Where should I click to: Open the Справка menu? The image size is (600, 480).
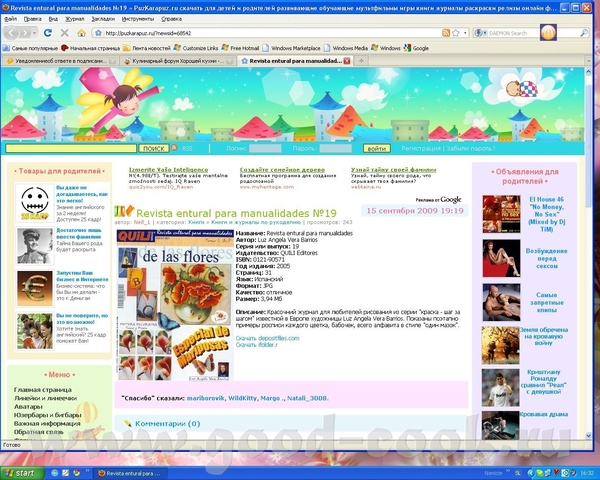171,19
